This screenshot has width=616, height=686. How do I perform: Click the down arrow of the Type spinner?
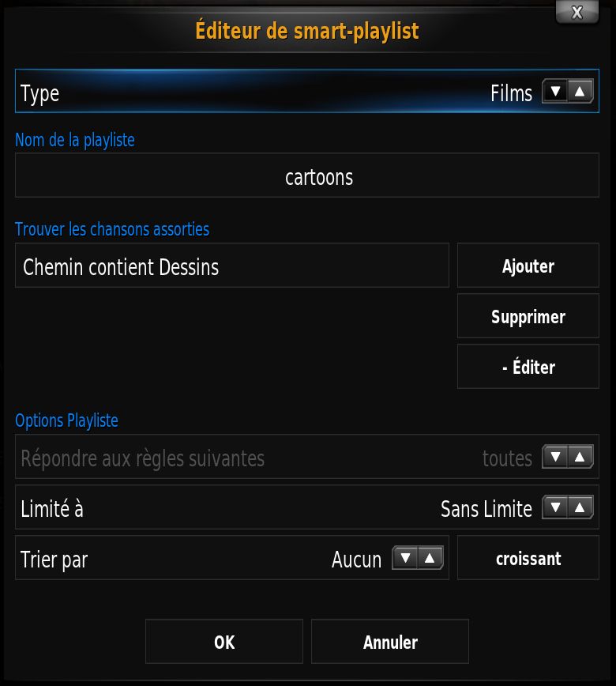click(555, 92)
